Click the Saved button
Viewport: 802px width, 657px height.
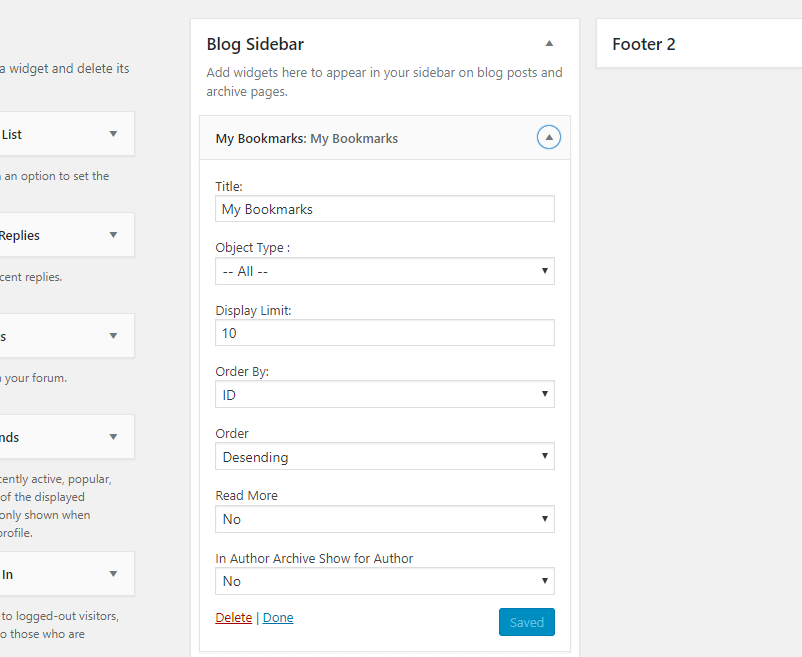point(526,622)
